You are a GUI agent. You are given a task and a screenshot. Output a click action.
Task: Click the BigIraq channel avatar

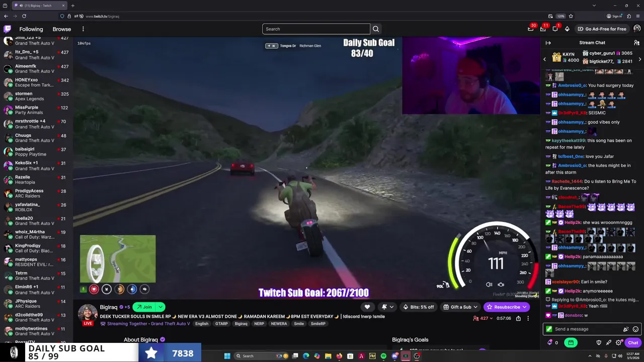88,313
